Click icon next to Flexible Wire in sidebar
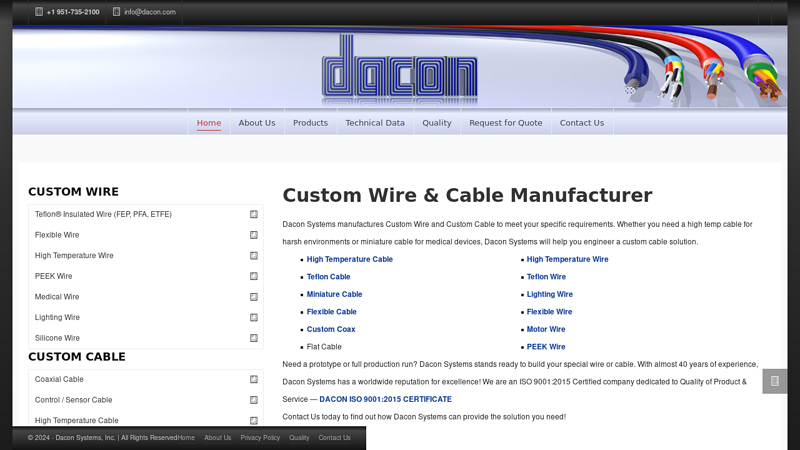Screen dimensions: 800x450 click(x=254, y=235)
